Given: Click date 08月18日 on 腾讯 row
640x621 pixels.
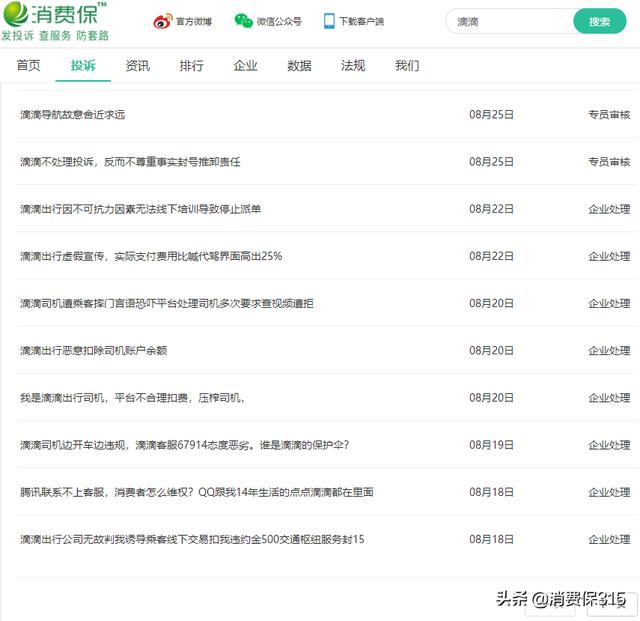Looking at the screenshot, I should 491,492.
